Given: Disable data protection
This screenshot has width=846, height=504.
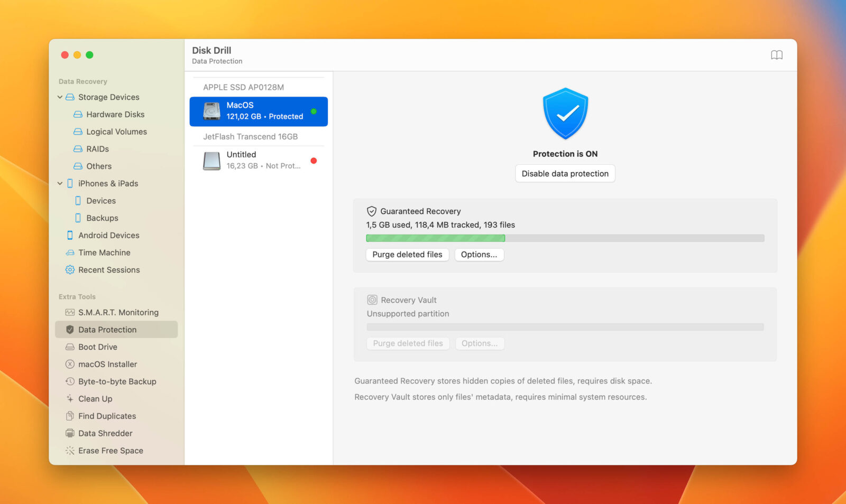Looking at the screenshot, I should tap(565, 173).
